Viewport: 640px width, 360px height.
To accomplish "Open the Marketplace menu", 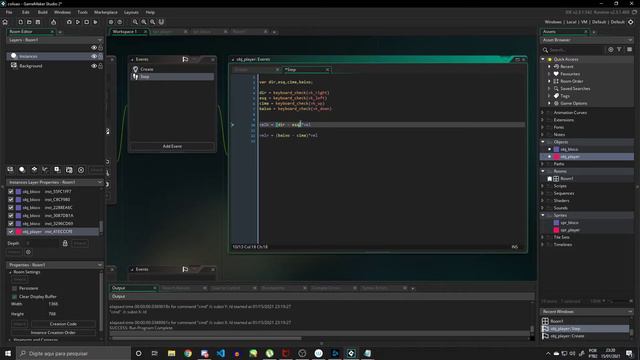I will click(x=106, y=12).
